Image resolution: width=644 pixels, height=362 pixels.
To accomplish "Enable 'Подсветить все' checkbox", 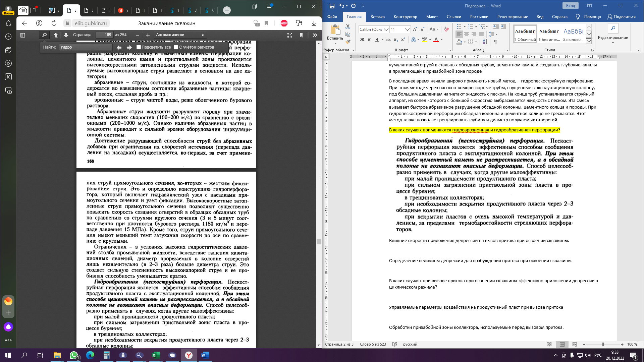I will (x=139, y=47).
